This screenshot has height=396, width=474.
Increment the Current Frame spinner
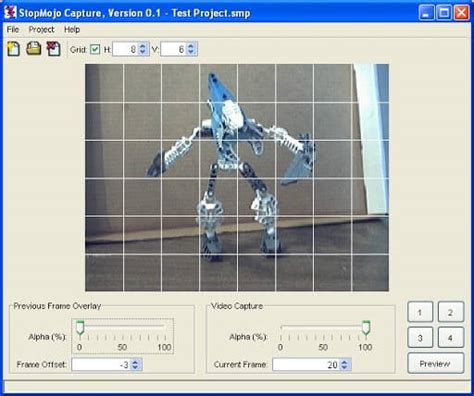345,361
